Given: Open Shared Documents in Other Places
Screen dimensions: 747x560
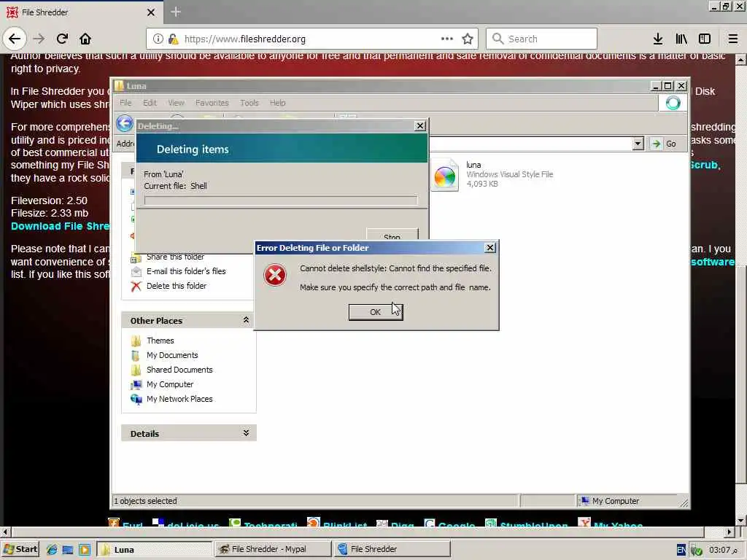Looking at the screenshot, I should click(179, 370).
